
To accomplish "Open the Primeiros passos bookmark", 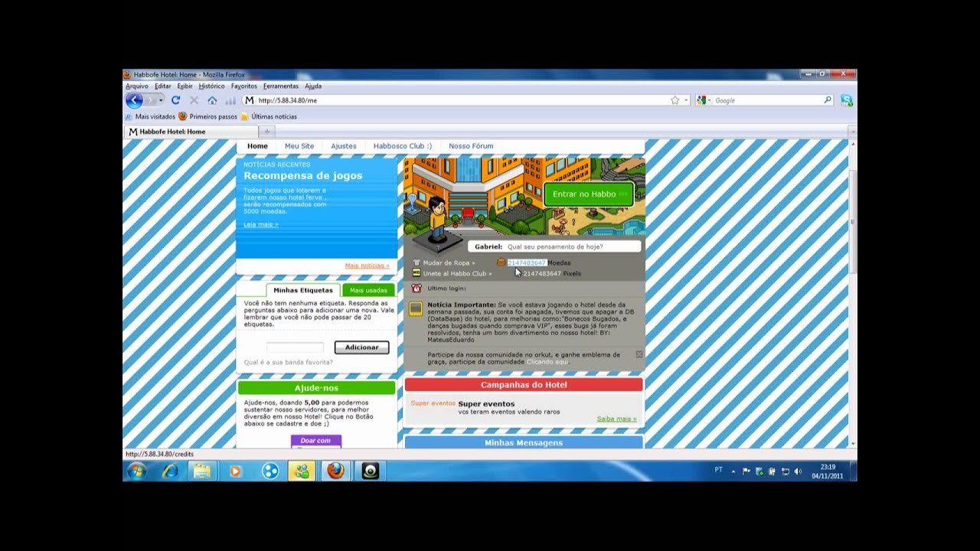I will [x=207, y=116].
